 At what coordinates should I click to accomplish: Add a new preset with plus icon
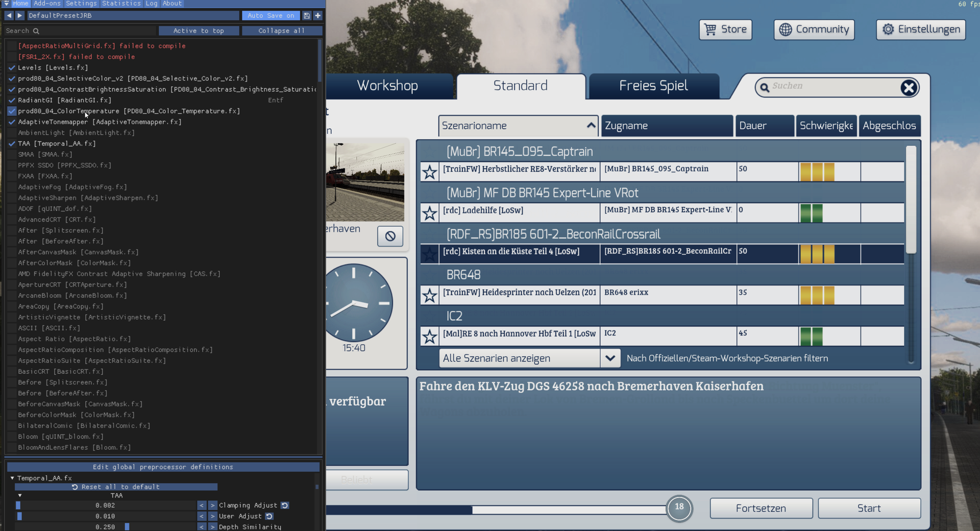(x=317, y=16)
